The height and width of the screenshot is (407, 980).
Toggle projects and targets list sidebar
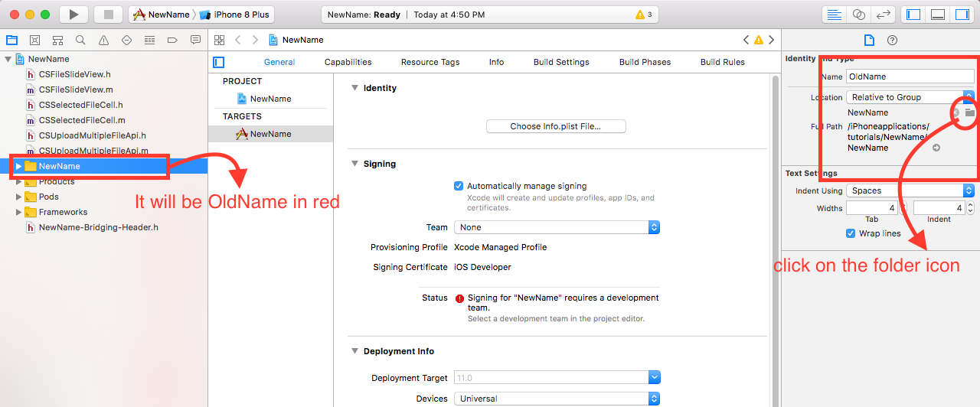[x=219, y=62]
